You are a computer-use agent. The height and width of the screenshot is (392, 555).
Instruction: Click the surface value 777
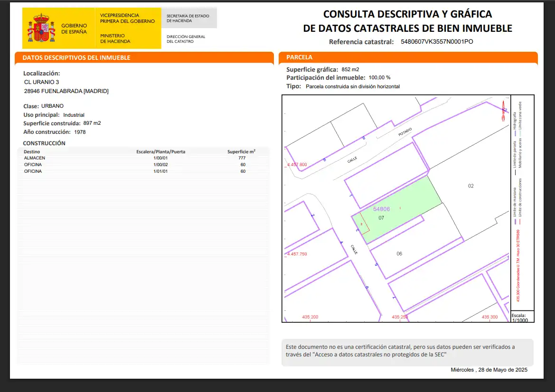242,158
